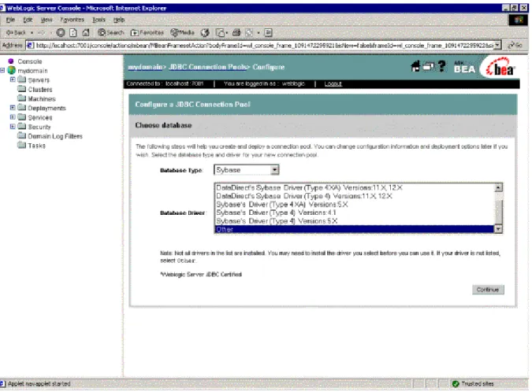Open the Mail icon dropdown arrow
The image size is (532, 392).
coord(227,32)
